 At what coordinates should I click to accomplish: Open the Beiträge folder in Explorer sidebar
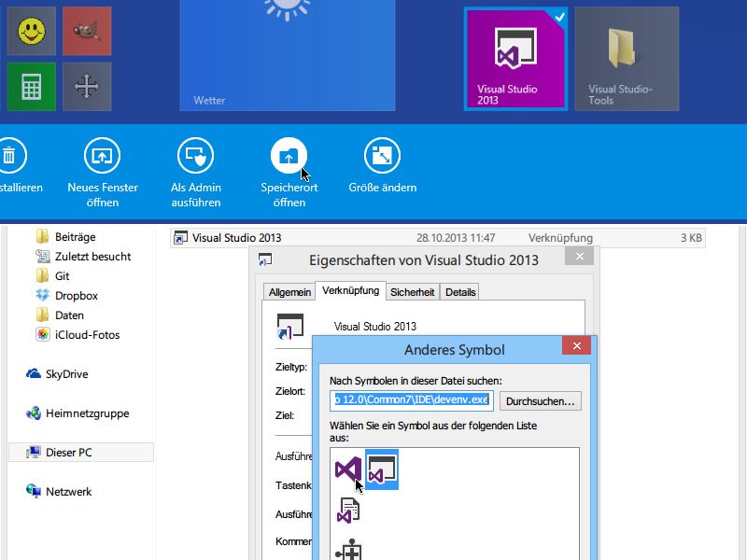point(65,237)
